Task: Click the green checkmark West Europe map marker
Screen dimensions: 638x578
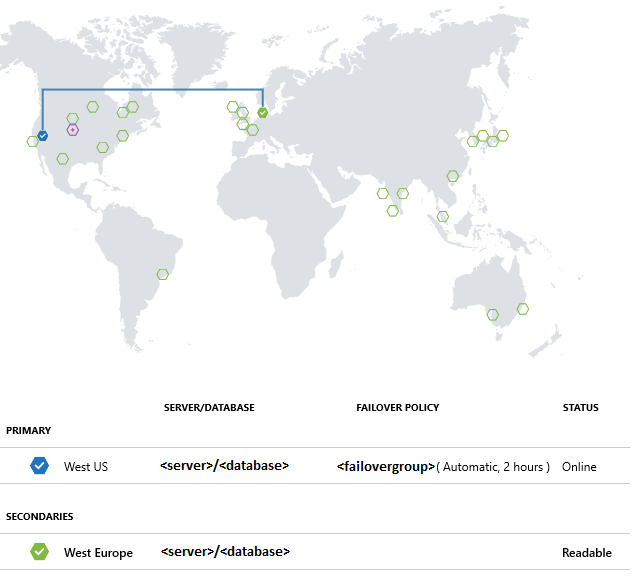Action: pyautogui.click(x=262, y=113)
